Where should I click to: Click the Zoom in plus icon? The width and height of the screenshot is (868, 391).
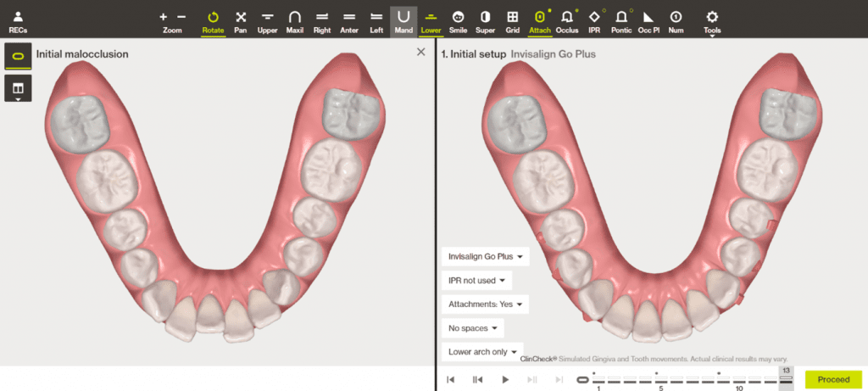click(164, 17)
